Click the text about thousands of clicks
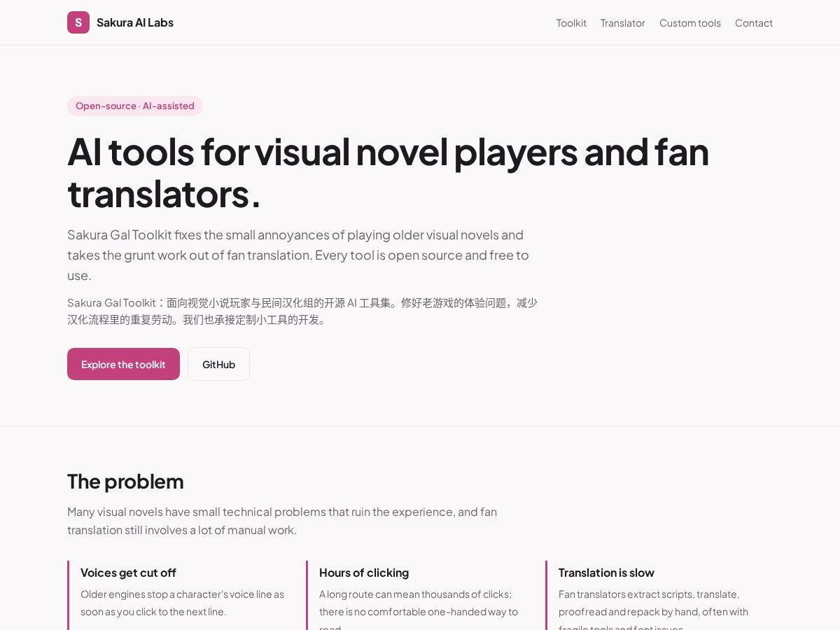Viewport: 840px width, 630px height. click(419, 608)
